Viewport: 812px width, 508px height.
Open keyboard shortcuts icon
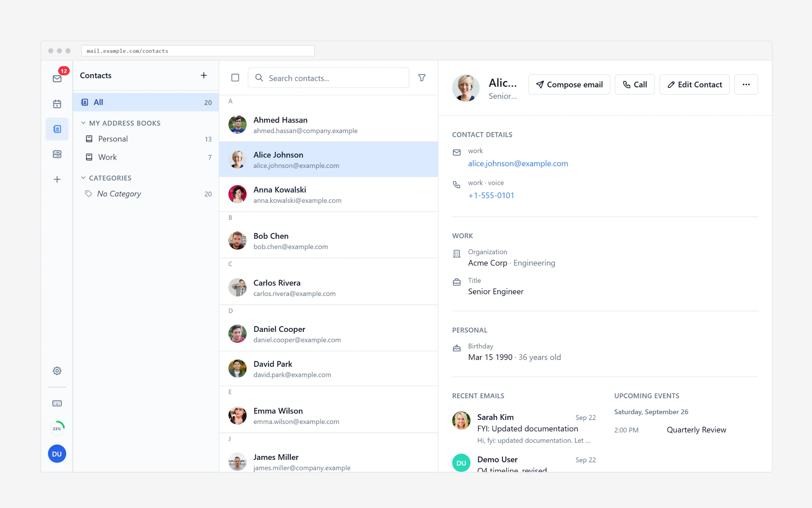(x=57, y=403)
